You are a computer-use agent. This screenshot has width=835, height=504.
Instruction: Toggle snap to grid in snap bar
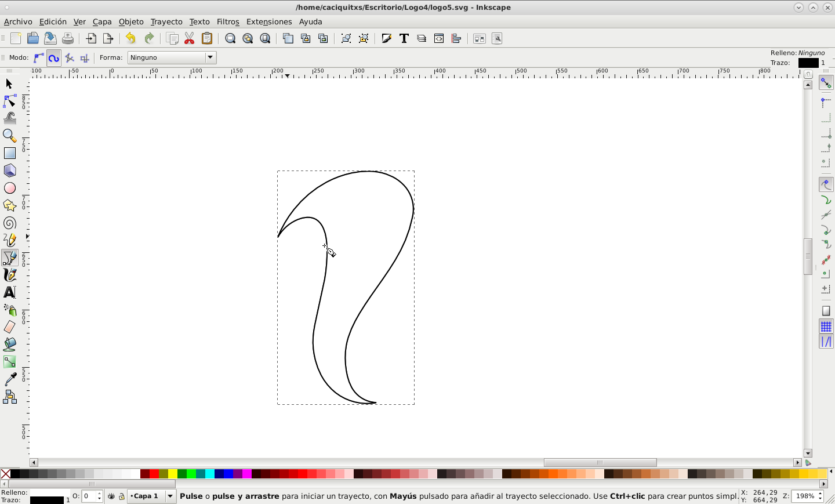pyautogui.click(x=826, y=327)
